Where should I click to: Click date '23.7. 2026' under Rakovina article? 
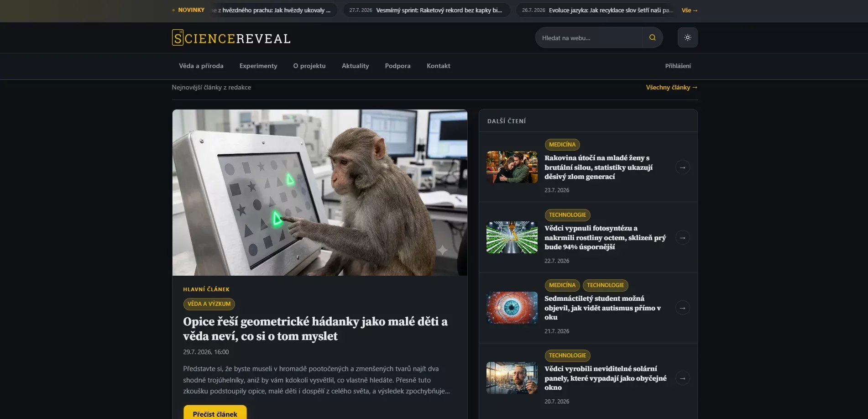[x=557, y=190]
